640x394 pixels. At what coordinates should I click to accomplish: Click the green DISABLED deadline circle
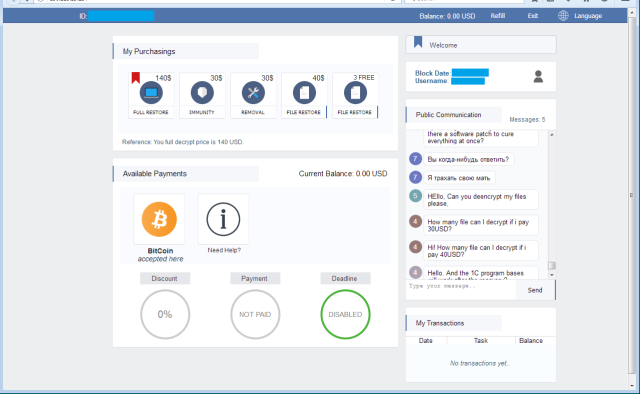tap(345, 314)
